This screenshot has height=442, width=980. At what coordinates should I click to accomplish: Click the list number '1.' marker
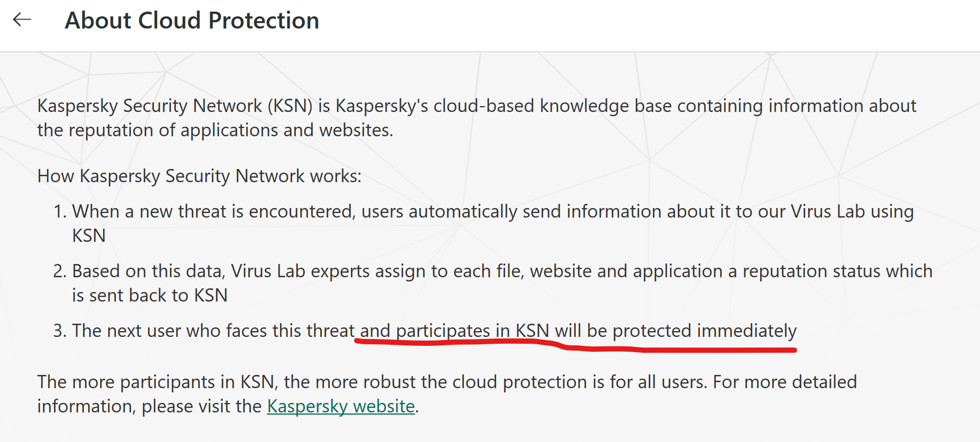(x=60, y=212)
